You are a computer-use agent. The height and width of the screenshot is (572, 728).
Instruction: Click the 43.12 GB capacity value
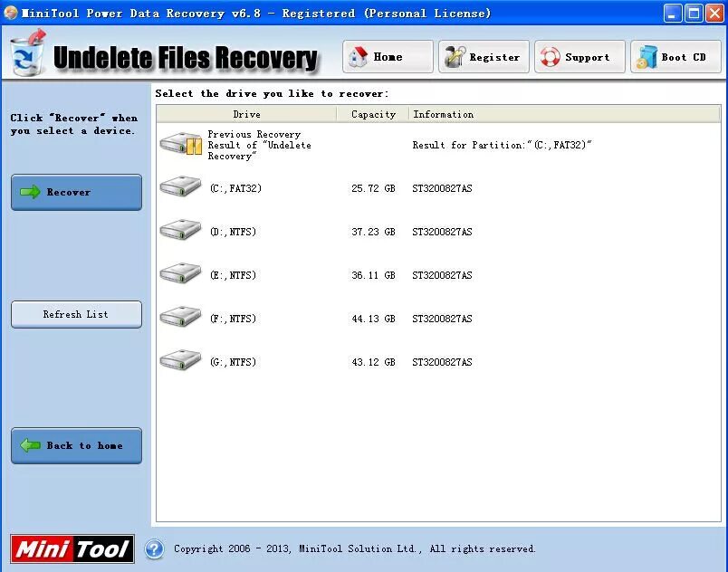click(373, 362)
